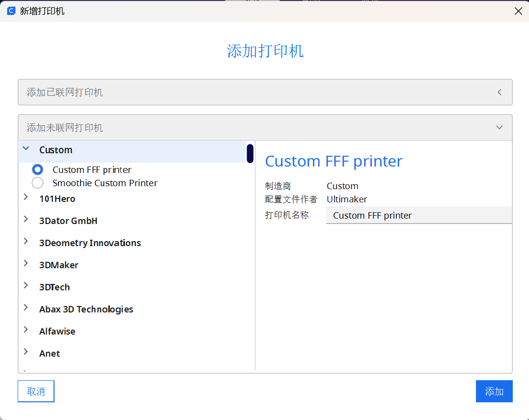Expand the 3Deometry Innovations group
The image size is (529, 420).
pyautogui.click(x=26, y=242)
